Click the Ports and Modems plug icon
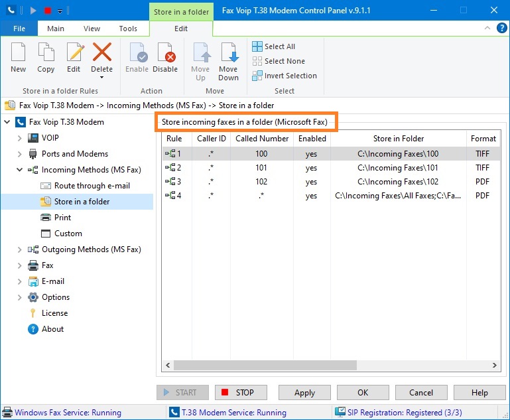510x420 pixels. pyautogui.click(x=33, y=154)
